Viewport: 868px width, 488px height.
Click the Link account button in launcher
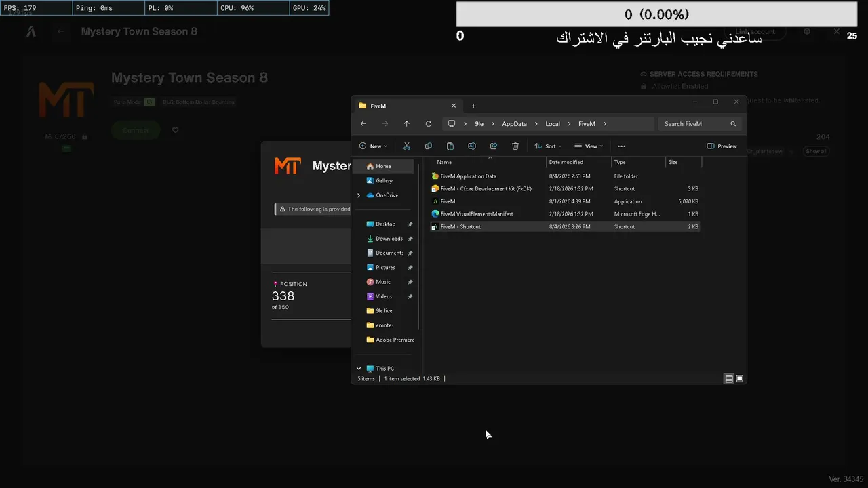click(x=755, y=31)
